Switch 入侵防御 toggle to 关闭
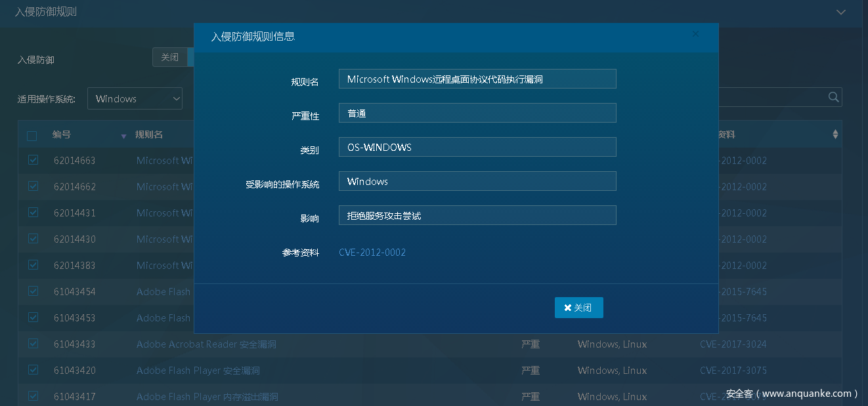 click(169, 57)
